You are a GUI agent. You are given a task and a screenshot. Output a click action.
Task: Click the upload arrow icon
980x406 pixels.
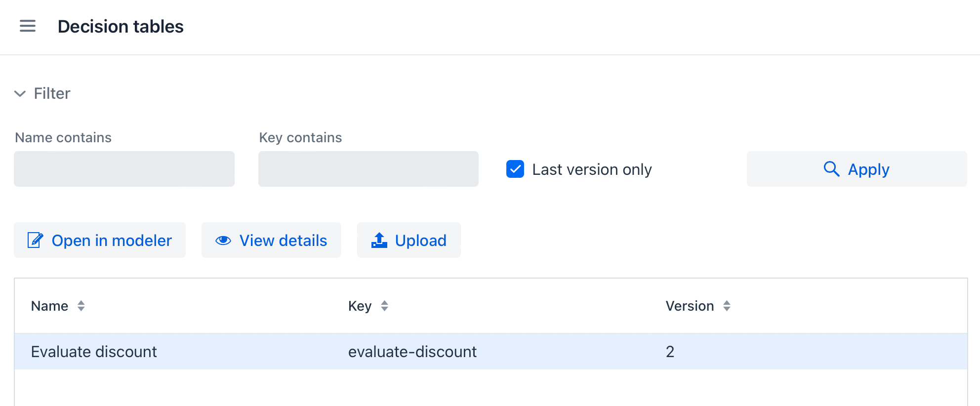[x=379, y=240]
